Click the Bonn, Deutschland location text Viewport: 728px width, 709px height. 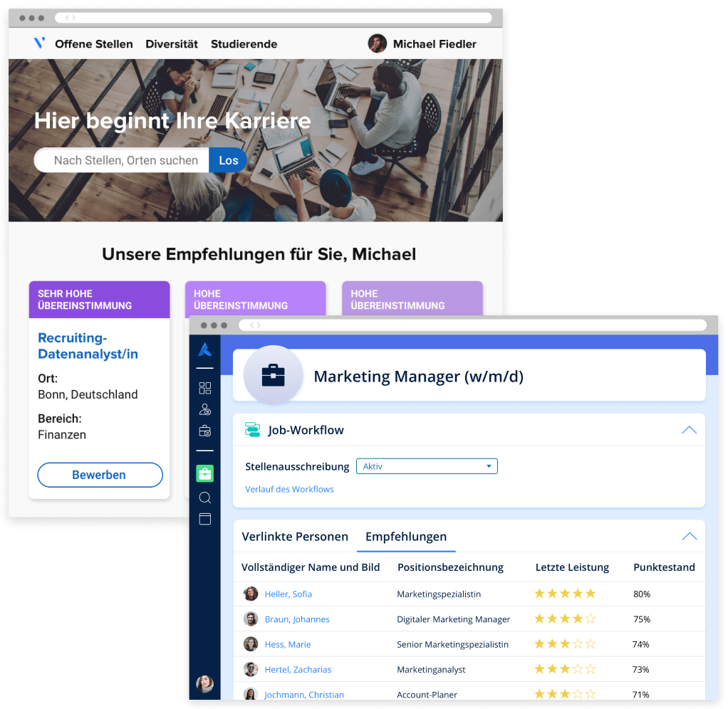click(88, 394)
